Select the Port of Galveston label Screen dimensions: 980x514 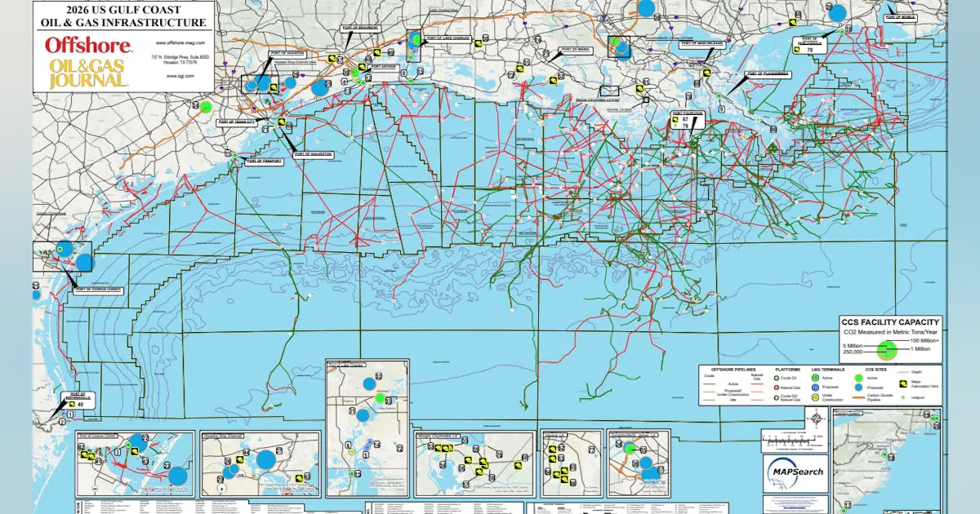click(313, 153)
